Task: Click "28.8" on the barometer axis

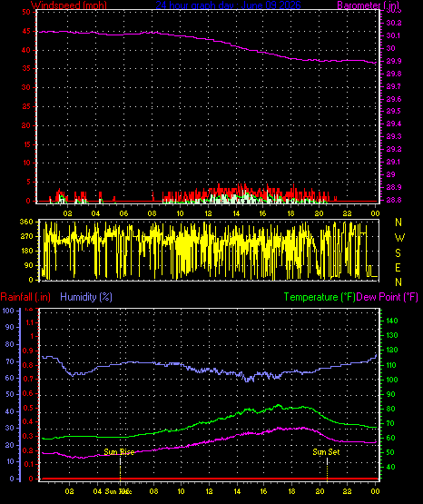Action: (394, 200)
